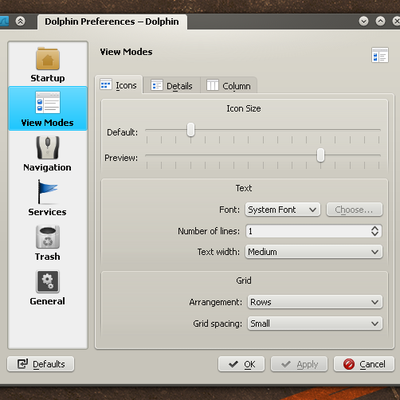Confirm settings with the OK button

[241, 364]
